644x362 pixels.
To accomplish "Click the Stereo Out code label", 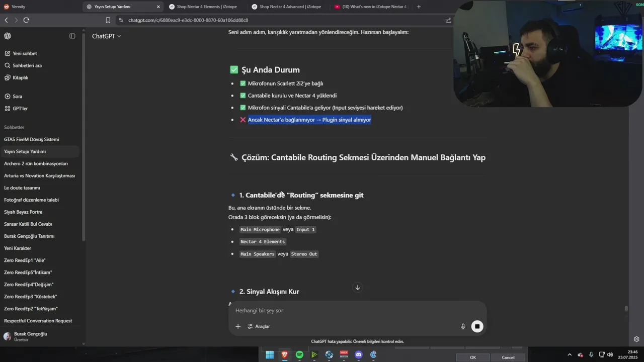I will (x=304, y=254).
